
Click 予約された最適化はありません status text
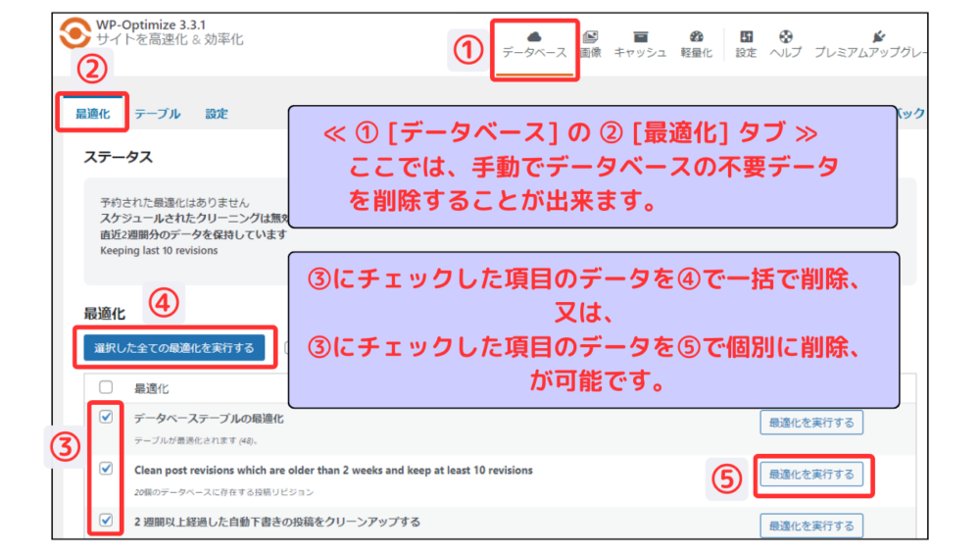[x=174, y=203]
